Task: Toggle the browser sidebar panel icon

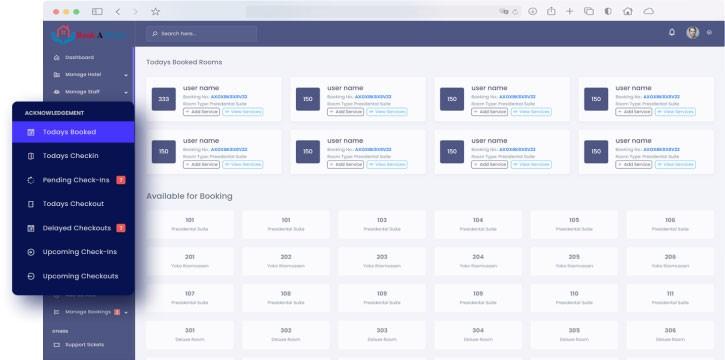Action: point(97,12)
